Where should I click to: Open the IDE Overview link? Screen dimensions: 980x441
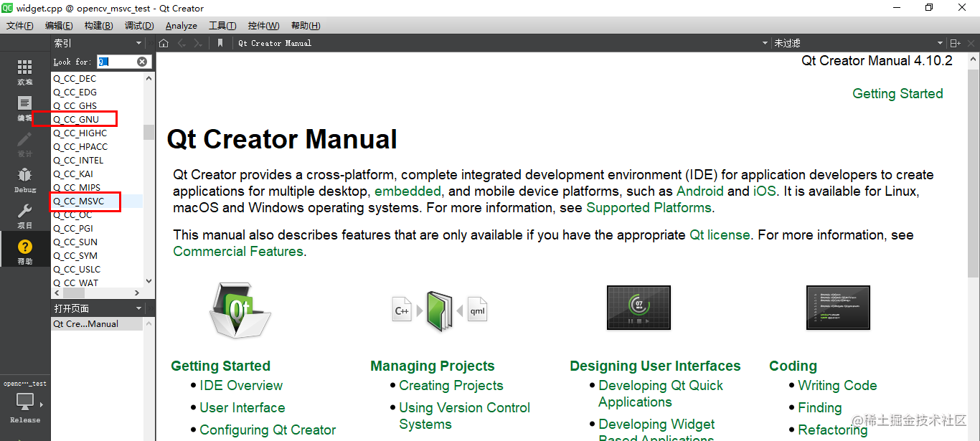241,385
